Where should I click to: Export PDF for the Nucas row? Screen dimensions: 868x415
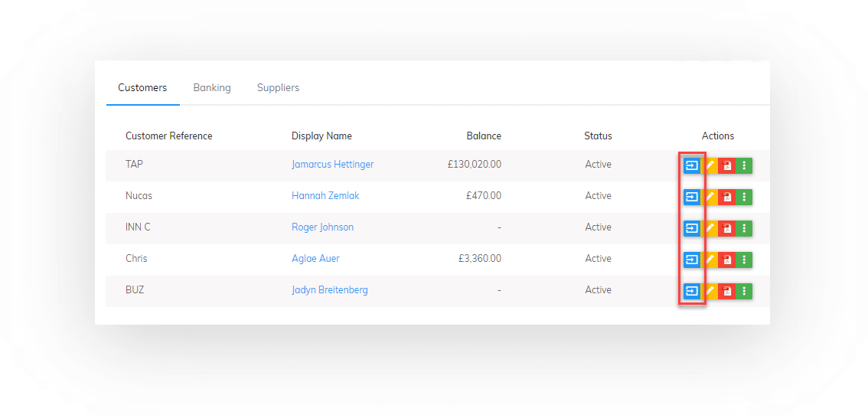tap(727, 197)
